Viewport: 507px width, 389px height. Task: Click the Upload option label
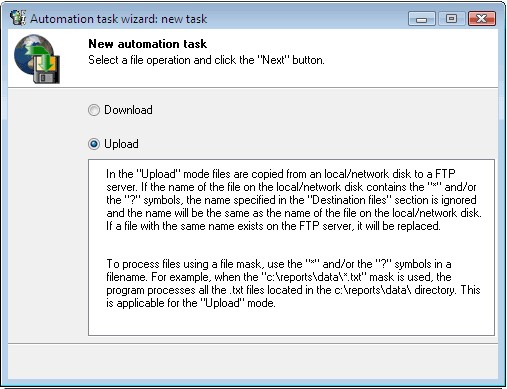pos(121,144)
